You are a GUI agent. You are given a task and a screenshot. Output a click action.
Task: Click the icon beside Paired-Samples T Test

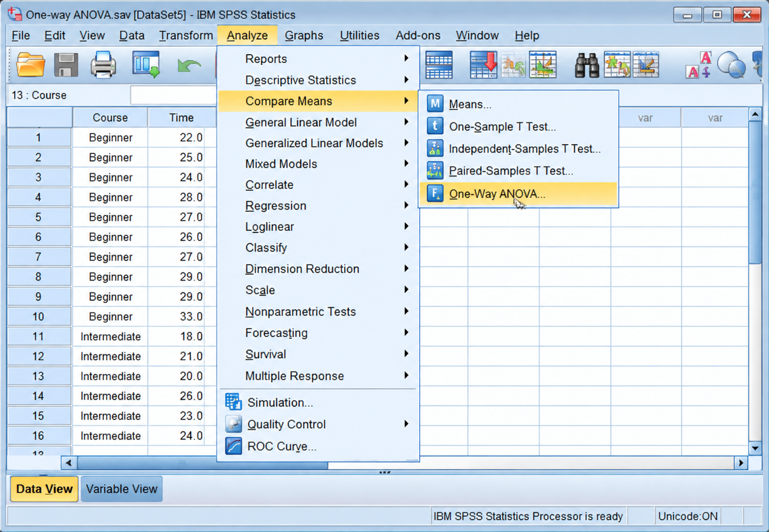[x=434, y=170]
